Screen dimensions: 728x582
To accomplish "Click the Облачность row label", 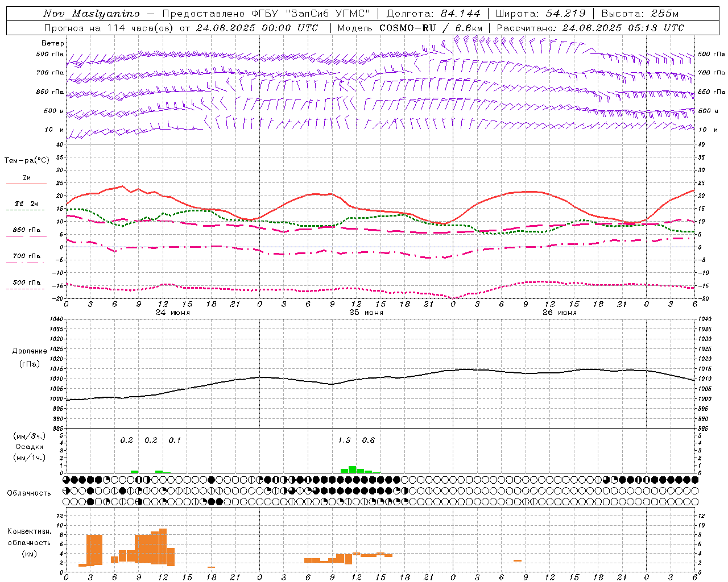I will [29, 493].
